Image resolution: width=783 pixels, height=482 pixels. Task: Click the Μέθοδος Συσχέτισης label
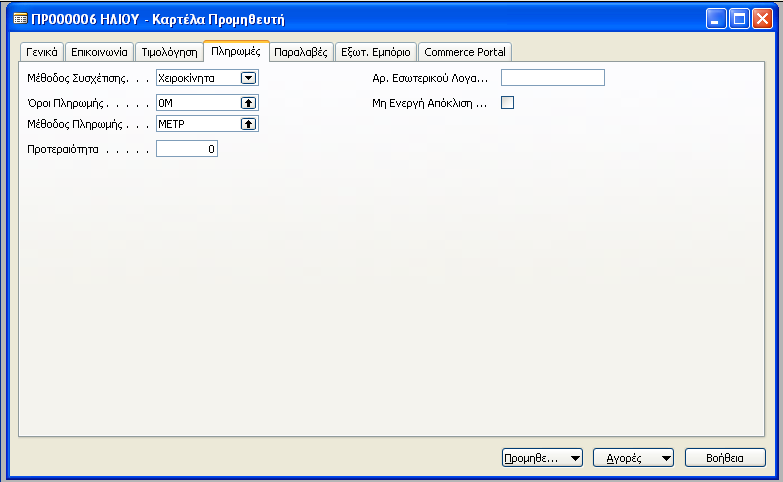[77, 78]
